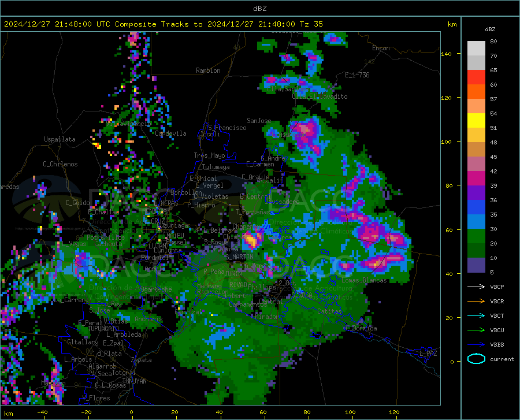The height and width of the screenshot is (420, 520).
Task: Click the 'P_Hierro' map label
Action: [201, 205]
